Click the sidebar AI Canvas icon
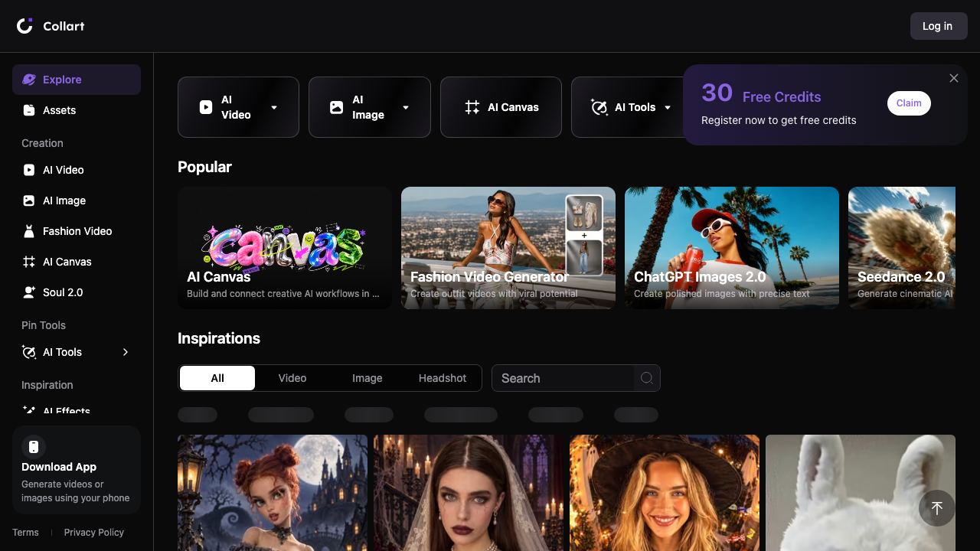Screen dimensions: 980x551 click(x=29, y=262)
